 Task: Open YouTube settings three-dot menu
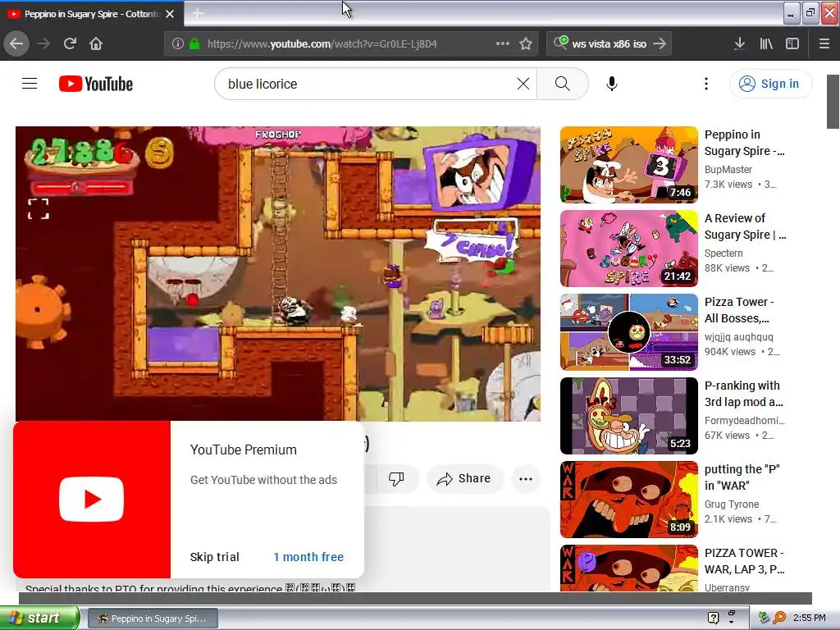(706, 84)
